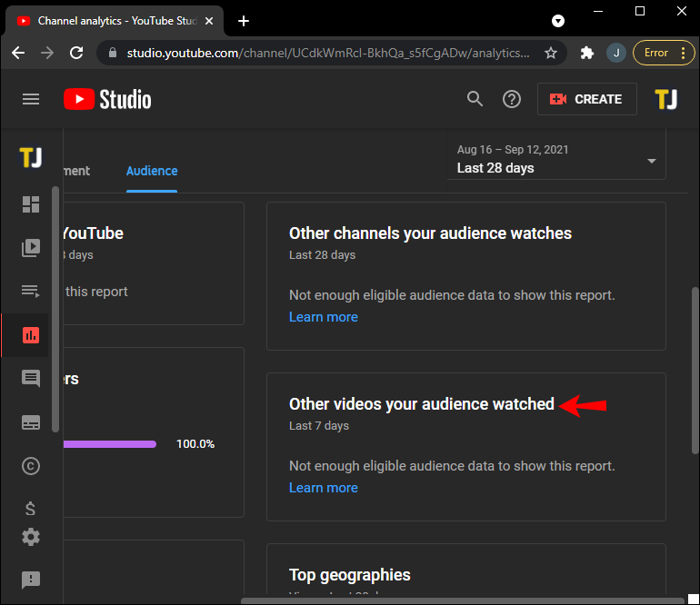Click the search magnifier icon
The height and width of the screenshot is (605, 700).
click(x=475, y=99)
